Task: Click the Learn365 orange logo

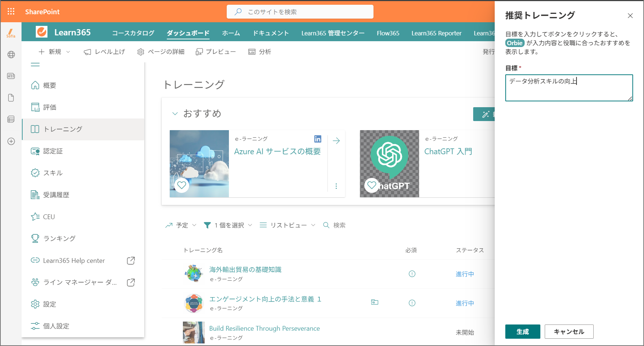Action: [x=42, y=32]
